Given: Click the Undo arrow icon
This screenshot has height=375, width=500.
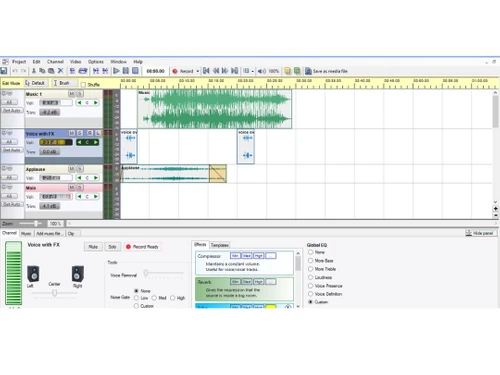Looking at the screenshot, I should pyautogui.click(x=15, y=71).
